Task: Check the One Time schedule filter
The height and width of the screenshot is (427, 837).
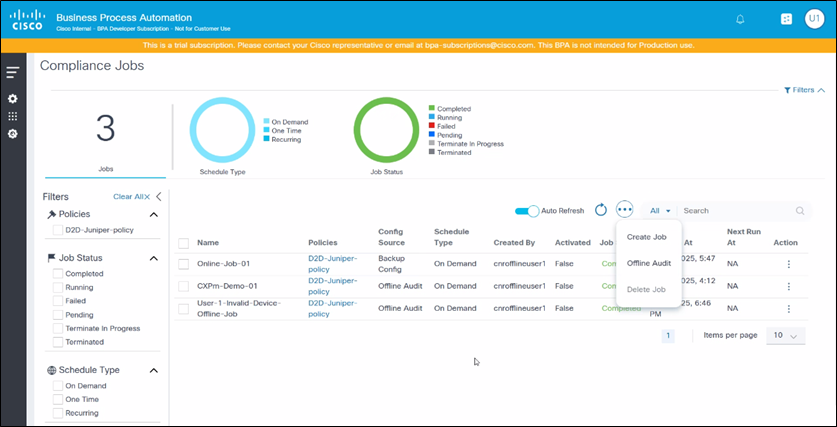Action: 58,399
